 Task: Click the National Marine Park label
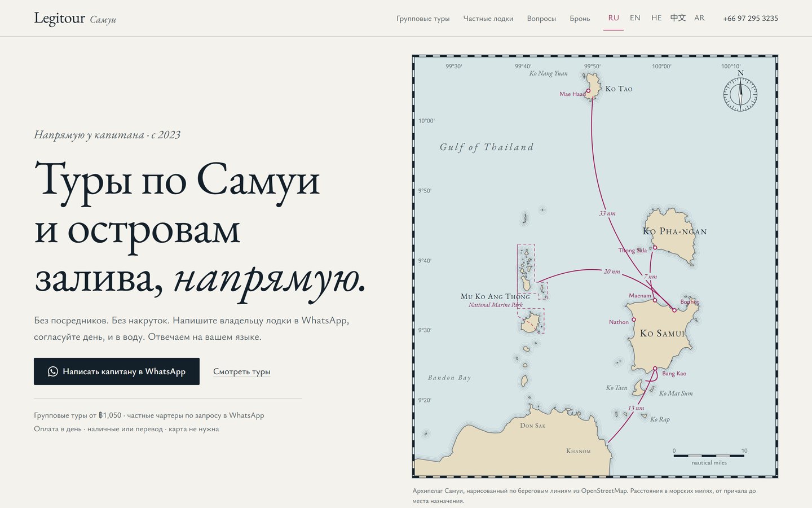496,305
